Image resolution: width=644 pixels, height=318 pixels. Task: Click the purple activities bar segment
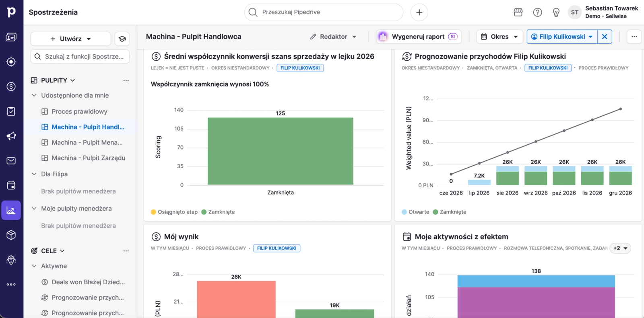[536, 302]
